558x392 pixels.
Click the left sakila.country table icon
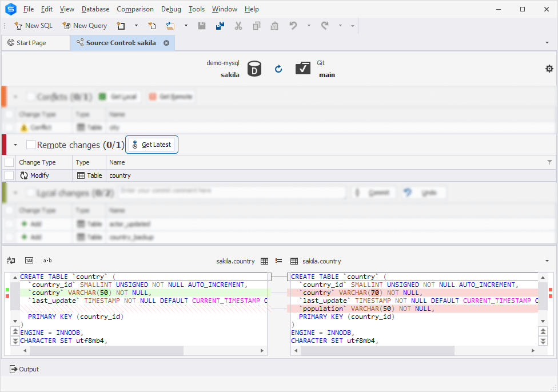(264, 261)
